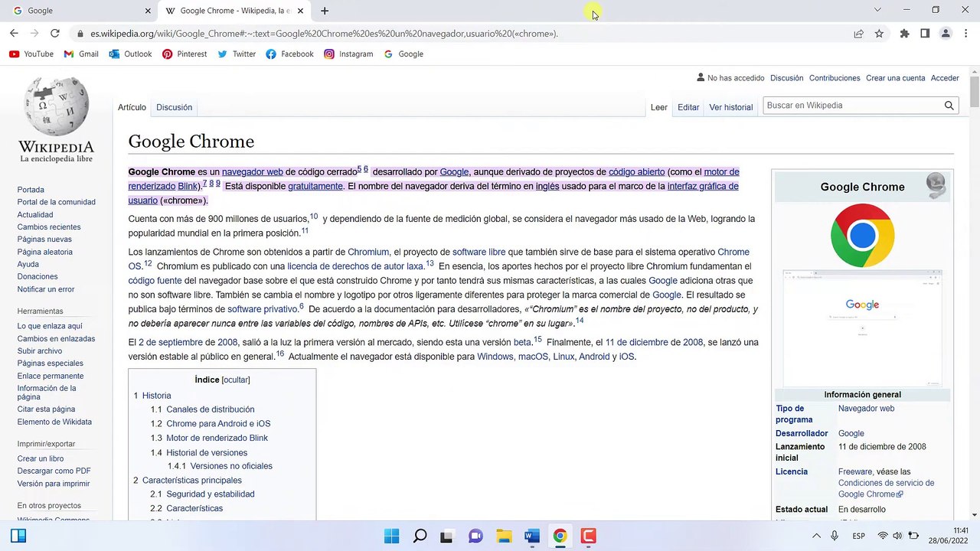
Task: Open File Explorer from the taskbar
Action: (x=504, y=536)
